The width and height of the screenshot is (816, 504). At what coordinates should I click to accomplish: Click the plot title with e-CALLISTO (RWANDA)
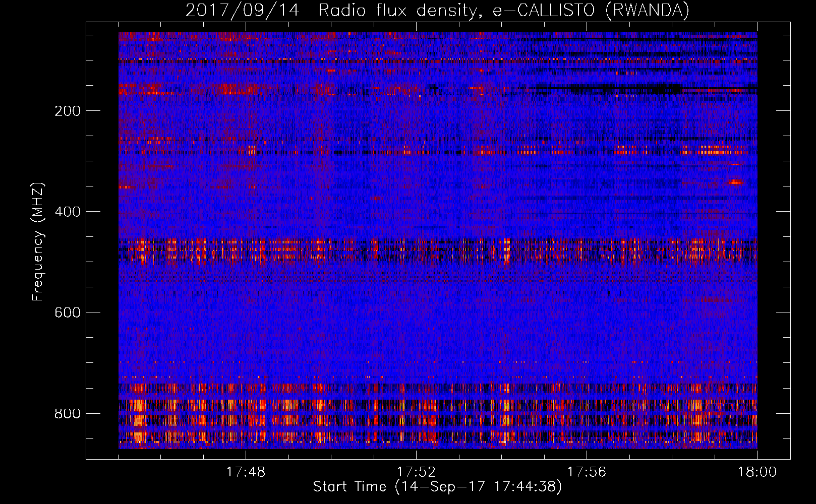[437, 10]
